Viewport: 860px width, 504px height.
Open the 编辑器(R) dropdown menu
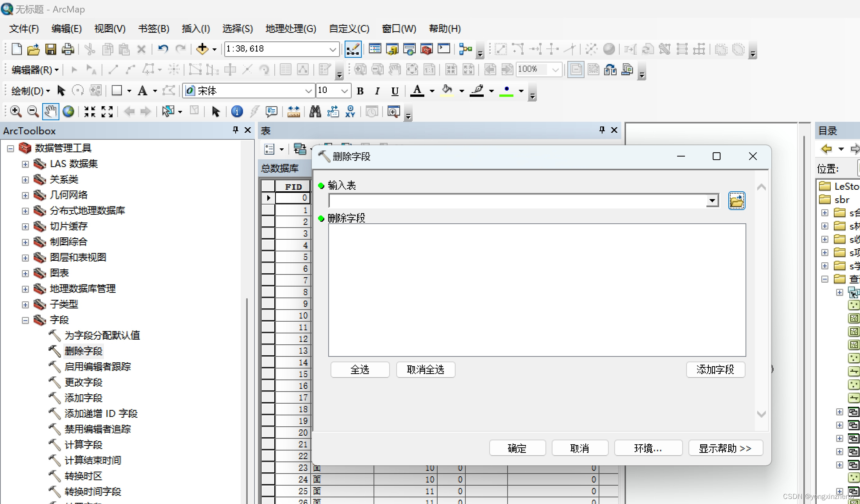pos(35,70)
